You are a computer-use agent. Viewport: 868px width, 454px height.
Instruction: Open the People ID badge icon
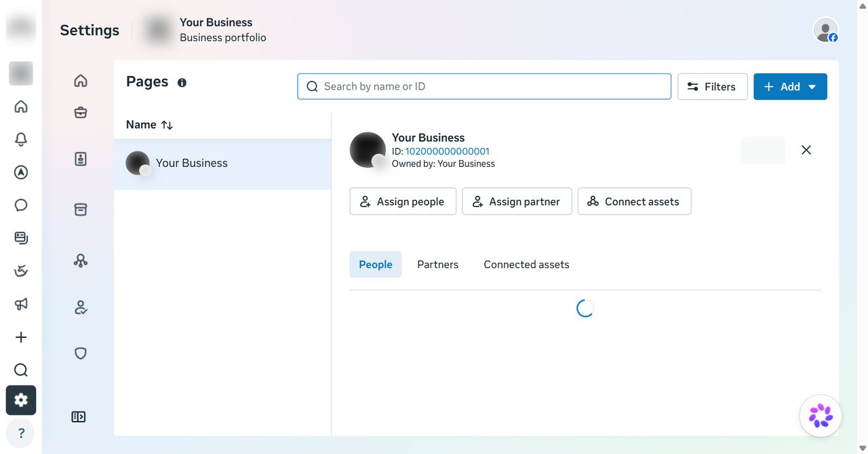click(81, 159)
